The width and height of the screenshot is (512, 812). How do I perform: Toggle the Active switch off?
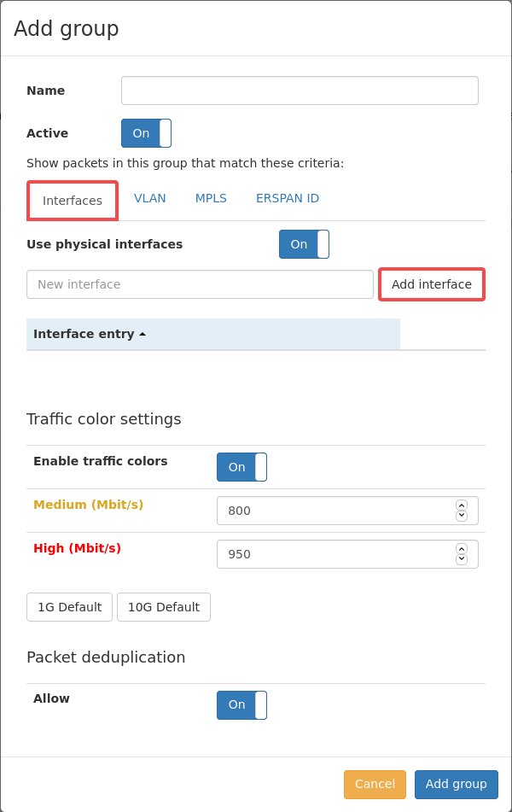click(x=146, y=133)
